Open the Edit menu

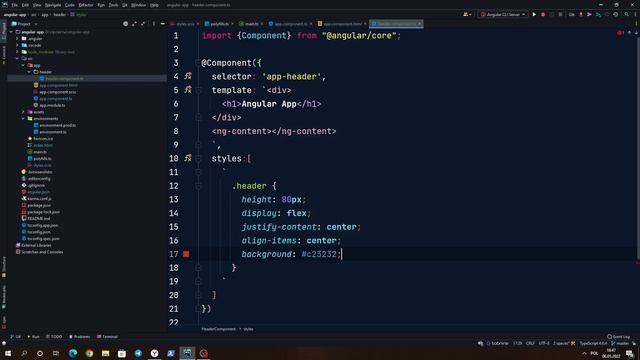click(25, 5)
